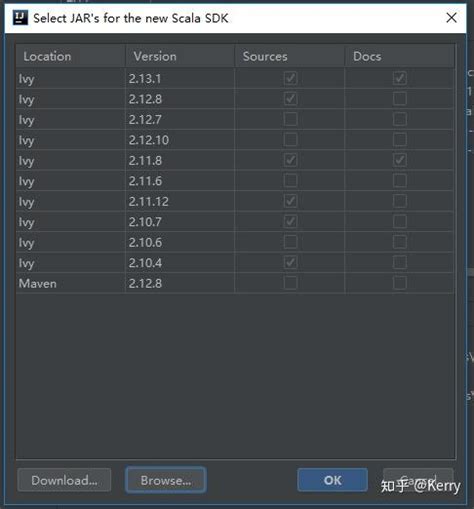Close the Select JAR's dialog

click(451, 18)
